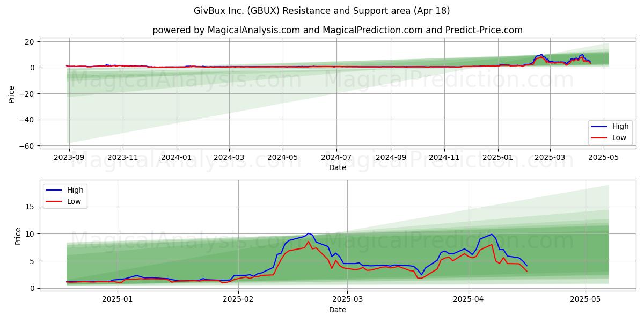Click the top chart x-axis label '2025-05'
The width and height of the screenshot is (644, 322).
pos(604,157)
